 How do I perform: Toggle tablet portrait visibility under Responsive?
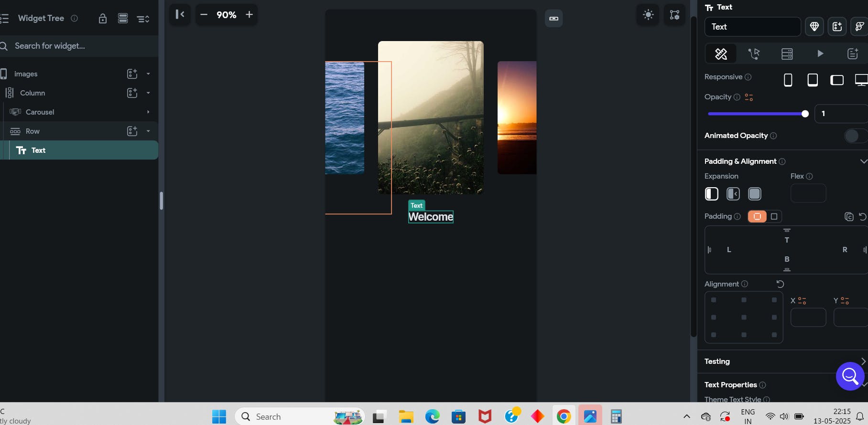tap(813, 80)
